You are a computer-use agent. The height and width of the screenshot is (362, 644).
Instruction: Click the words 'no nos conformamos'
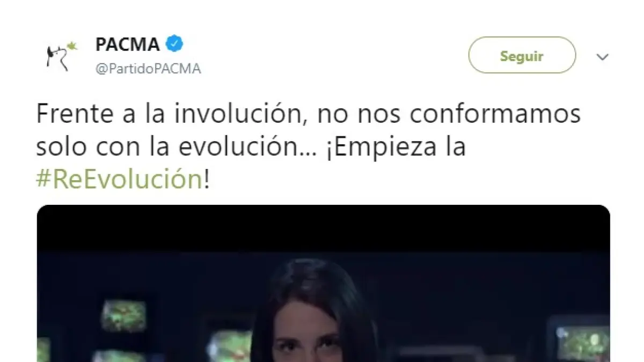449,114
